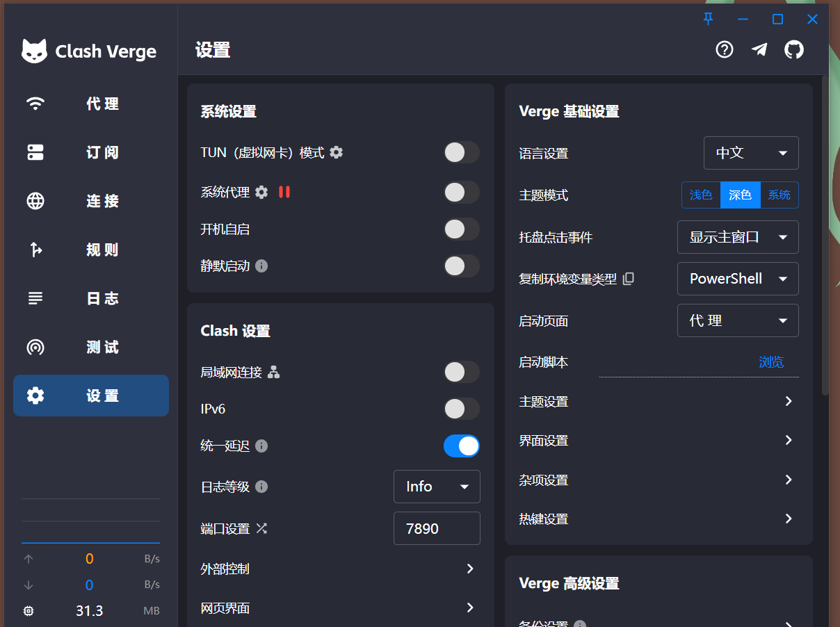Randomize port with shuffle icon
840x627 pixels.
coord(261,528)
